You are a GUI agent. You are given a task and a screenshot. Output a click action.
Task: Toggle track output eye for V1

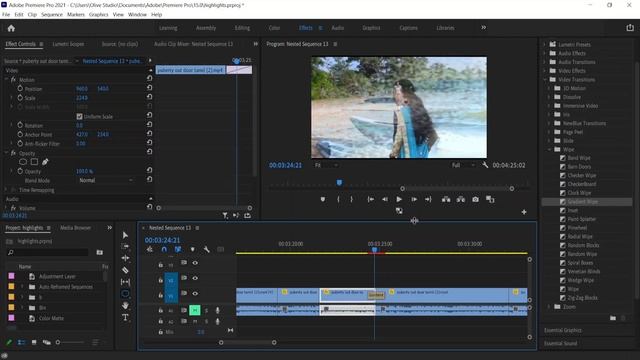[x=195, y=293]
